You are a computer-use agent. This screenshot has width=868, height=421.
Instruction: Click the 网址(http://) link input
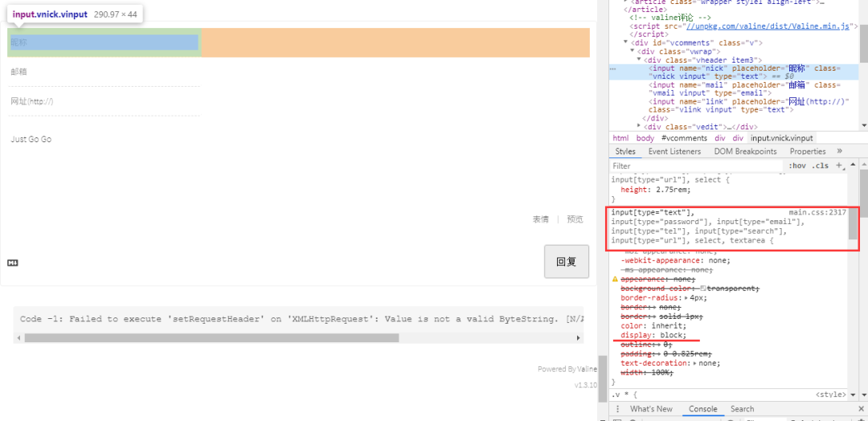click(104, 101)
